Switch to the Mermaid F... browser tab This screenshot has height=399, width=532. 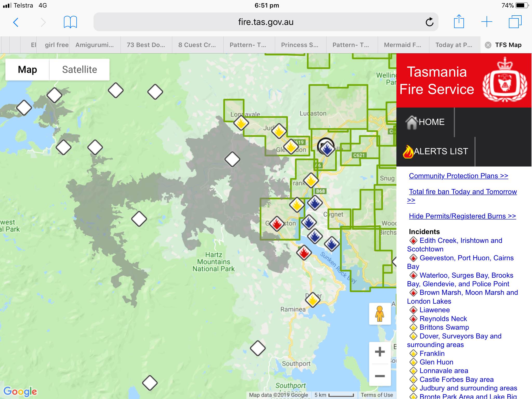tap(402, 45)
